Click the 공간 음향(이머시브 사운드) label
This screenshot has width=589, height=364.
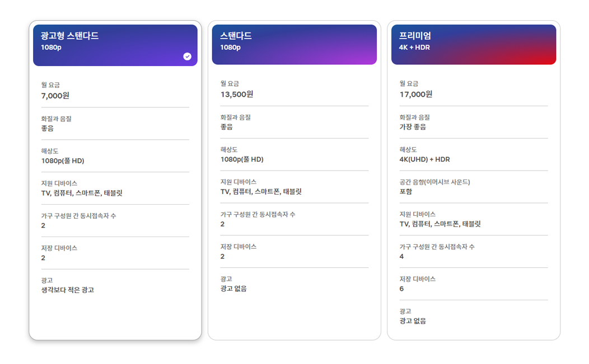[434, 182]
